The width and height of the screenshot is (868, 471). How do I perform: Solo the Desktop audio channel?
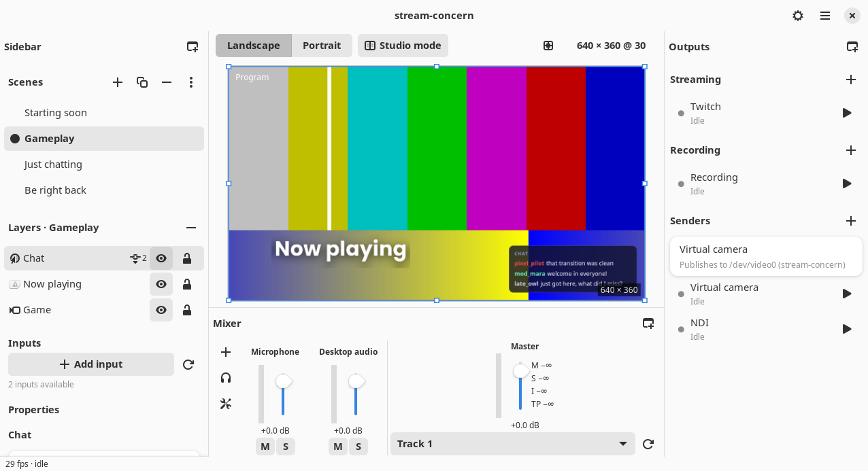coord(358,447)
